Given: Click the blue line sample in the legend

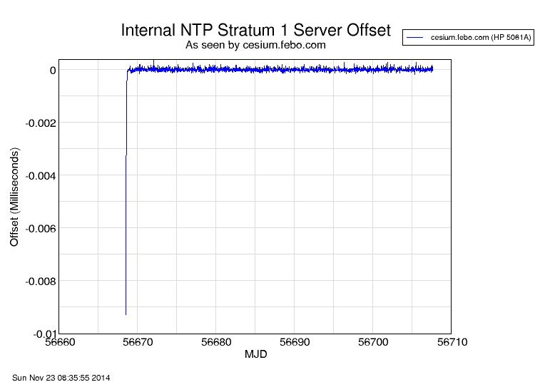Looking at the screenshot, I should (x=416, y=38).
